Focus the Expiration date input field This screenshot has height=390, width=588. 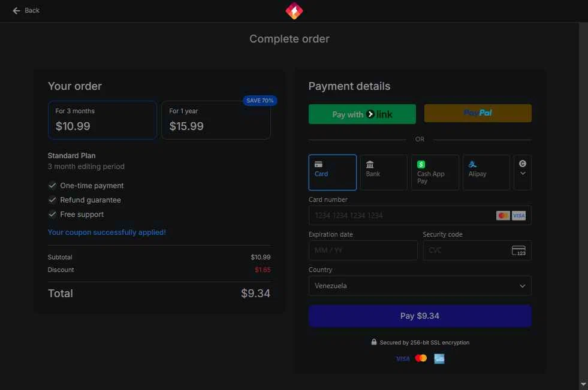pyautogui.click(x=363, y=250)
